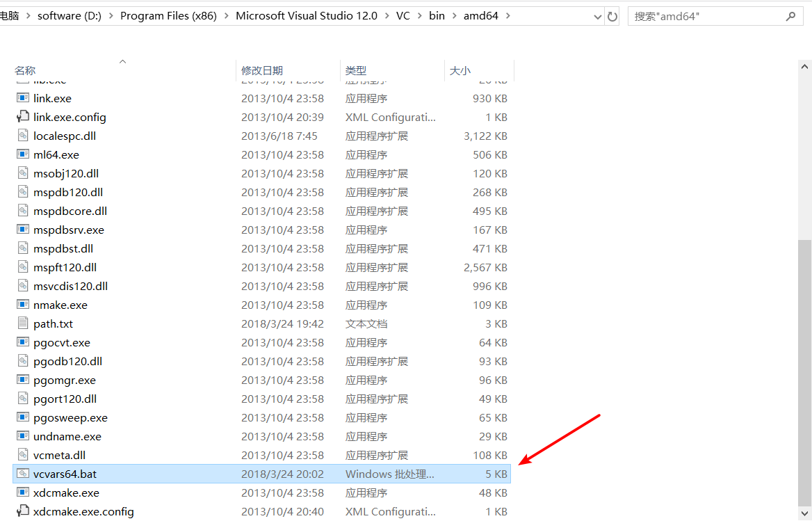Click the scrollbar up arrow
Viewport: 812px width, 521px height.
804,66
